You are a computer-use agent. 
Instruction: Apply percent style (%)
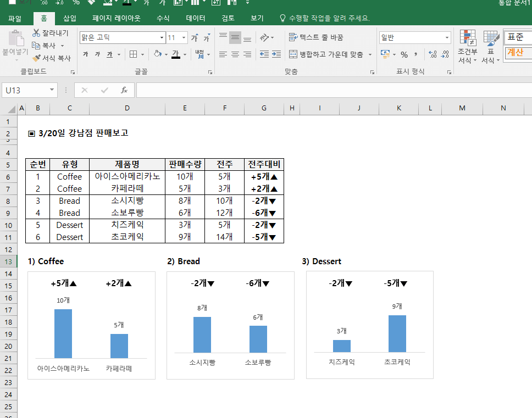(404, 54)
